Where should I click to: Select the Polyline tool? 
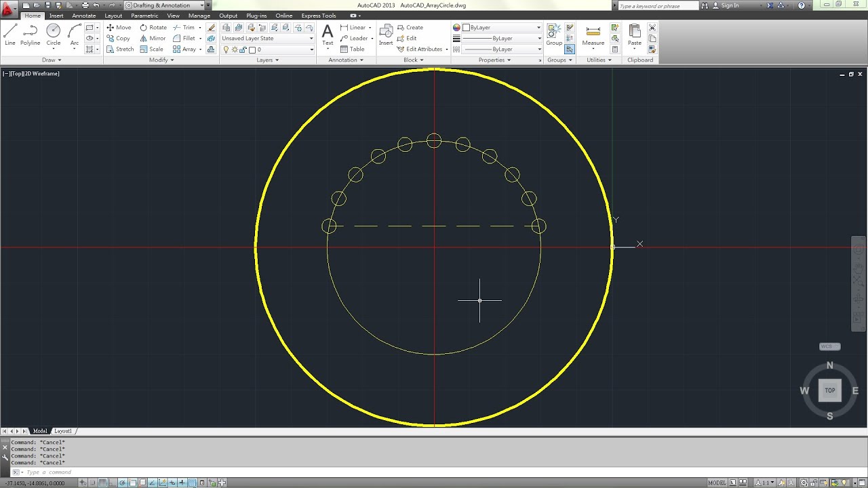(30, 35)
